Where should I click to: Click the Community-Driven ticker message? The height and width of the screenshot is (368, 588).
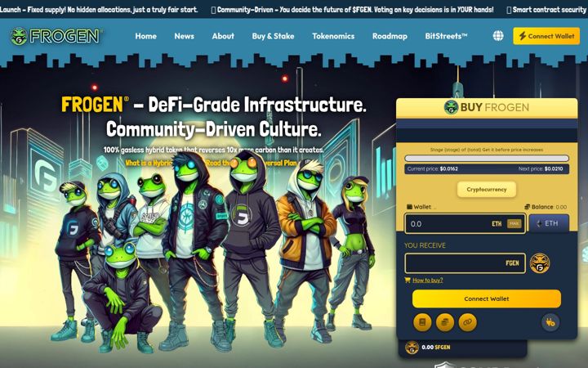tap(352, 9)
